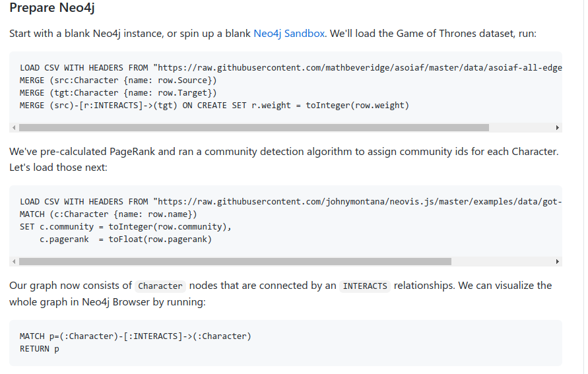Click right scroll arrow of second code block
588x374 pixels.
557,262
